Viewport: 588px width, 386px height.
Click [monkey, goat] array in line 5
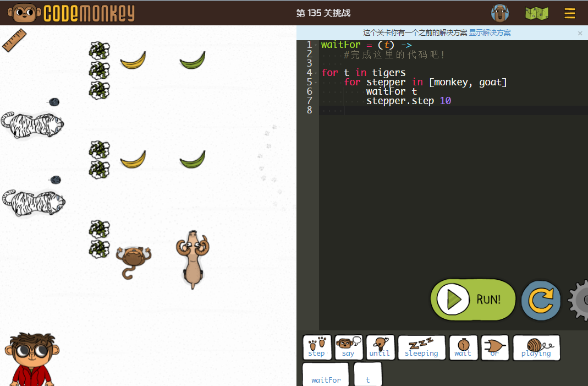click(x=468, y=82)
